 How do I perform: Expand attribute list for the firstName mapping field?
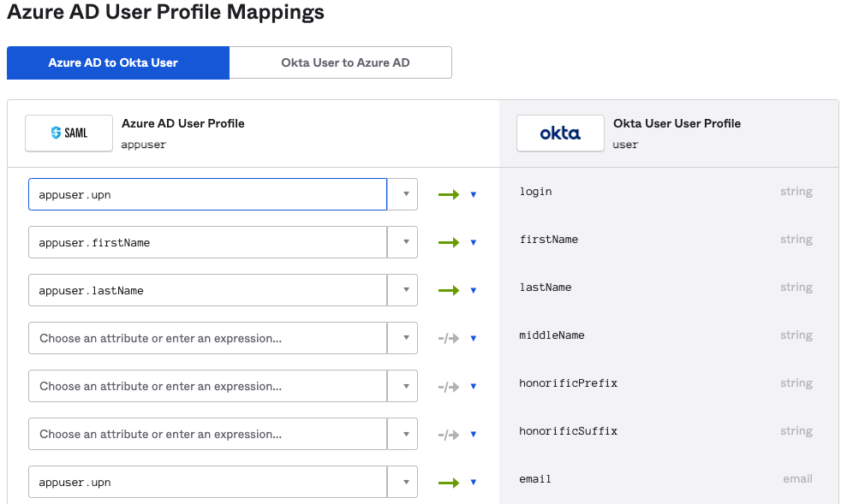[403, 242]
